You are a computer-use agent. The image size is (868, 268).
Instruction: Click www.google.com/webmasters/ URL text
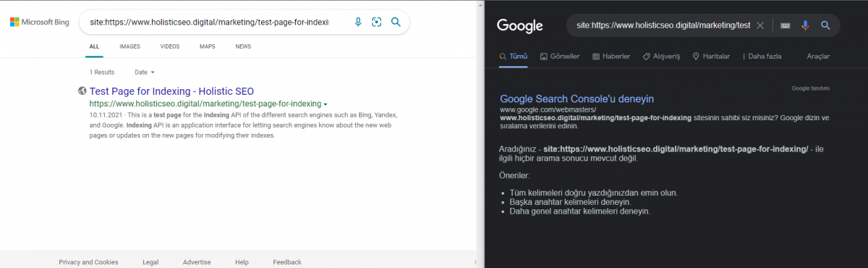[548, 109]
